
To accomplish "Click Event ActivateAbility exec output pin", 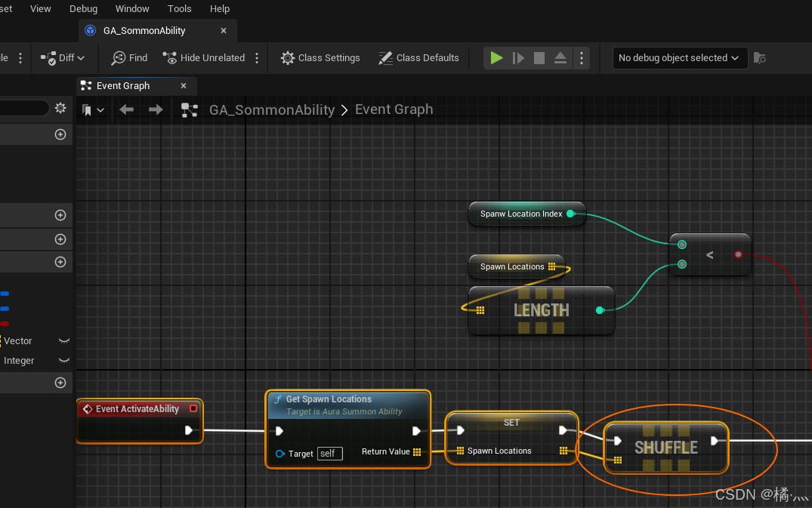I will pyautogui.click(x=189, y=430).
